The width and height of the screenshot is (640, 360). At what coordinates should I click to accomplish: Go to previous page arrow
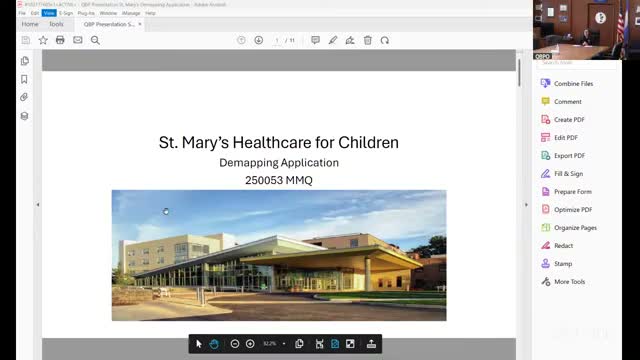241,40
